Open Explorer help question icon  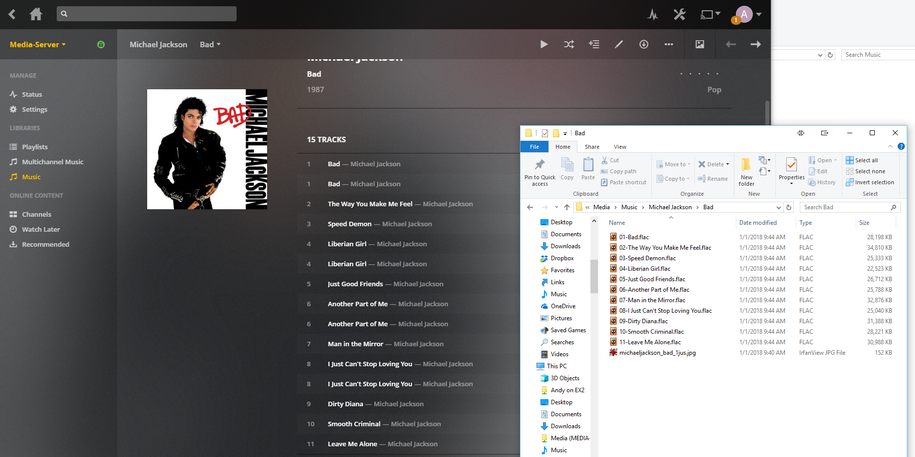pos(902,147)
